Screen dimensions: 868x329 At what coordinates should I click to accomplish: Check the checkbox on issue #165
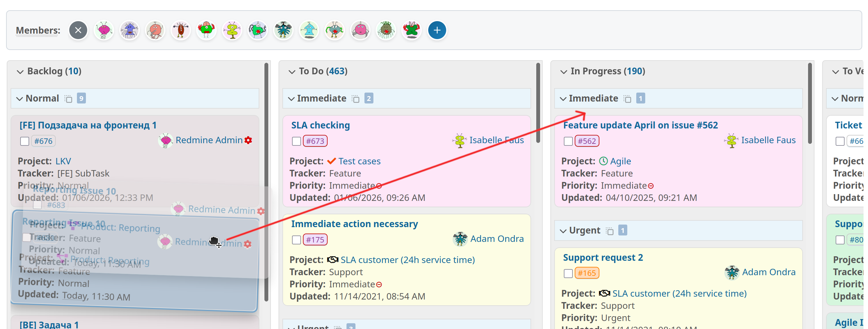point(568,273)
